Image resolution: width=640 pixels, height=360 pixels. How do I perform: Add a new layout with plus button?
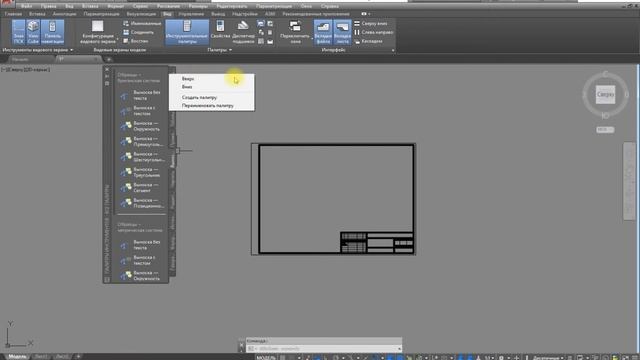[x=78, y=356]
